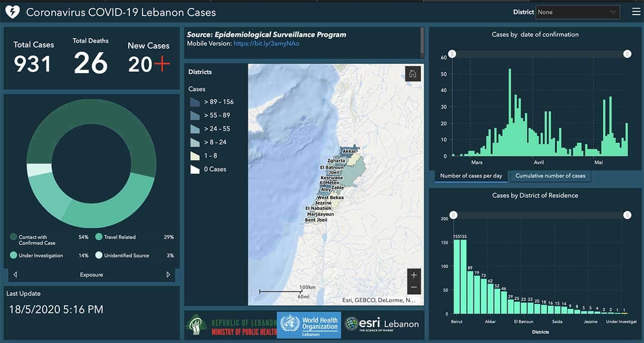Click left handle of date range slider
This screenshot has width=644, height=343.
click(452, 54)
